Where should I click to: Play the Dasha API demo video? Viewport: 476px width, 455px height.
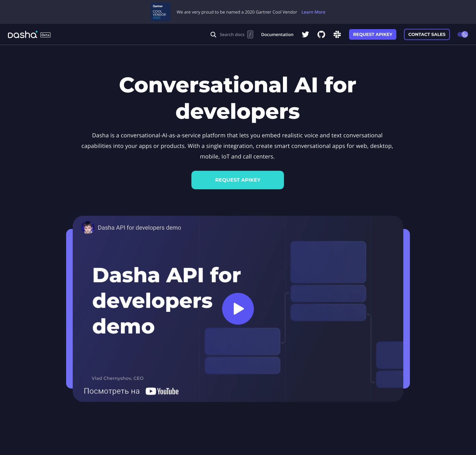pyautogui.click(x=238, y=309)
